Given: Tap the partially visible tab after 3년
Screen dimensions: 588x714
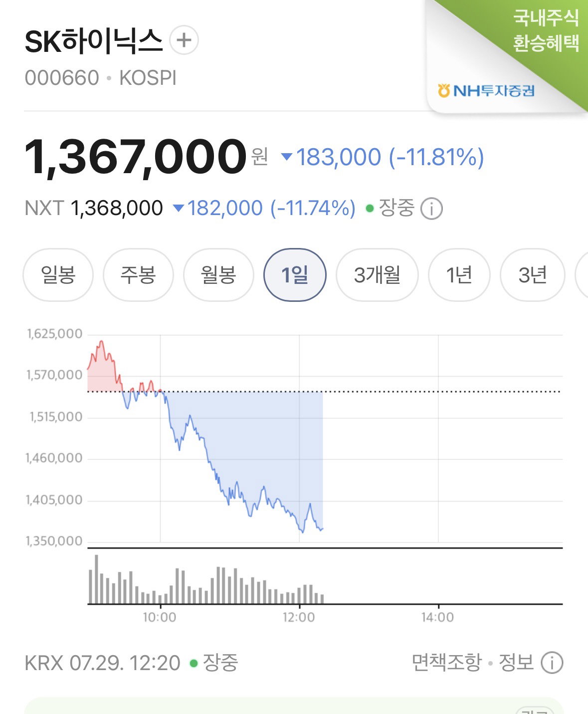Looking at the screenshot, I should click(x=582, y=275).
